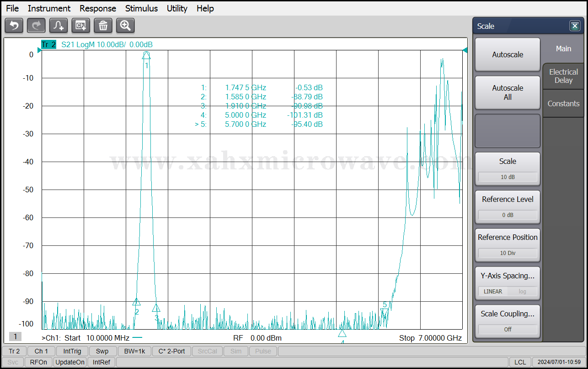Click Ch 1 in status bar
This screenshot has width=588, height=369.
click(42, 351)
